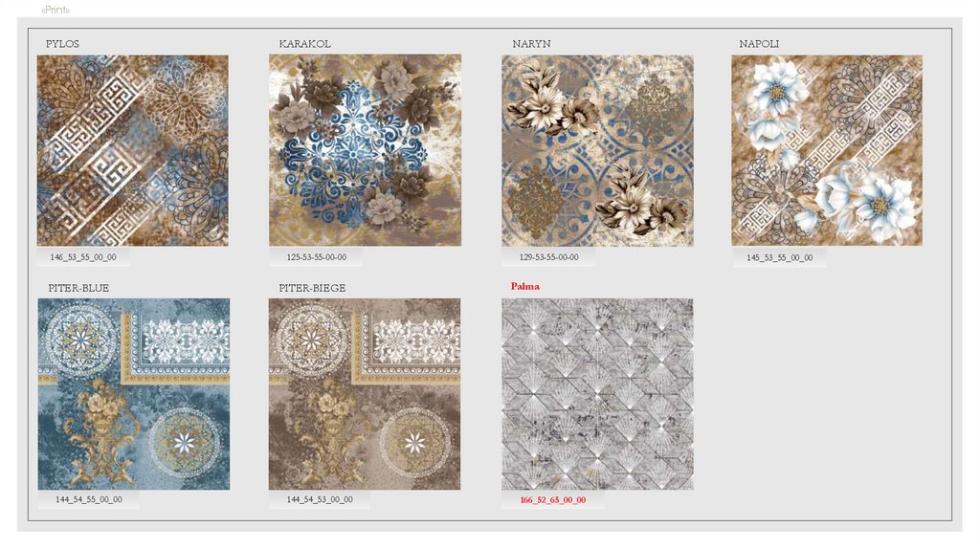Select the NAPOLI blue flower pattern
980x549 pixels.
point(827,150)
